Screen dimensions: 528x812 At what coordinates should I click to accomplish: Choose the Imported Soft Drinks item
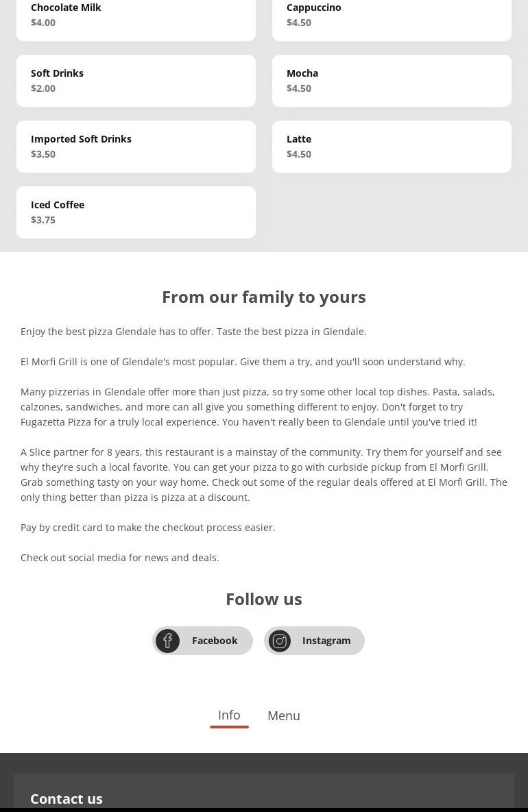(136, 147)
